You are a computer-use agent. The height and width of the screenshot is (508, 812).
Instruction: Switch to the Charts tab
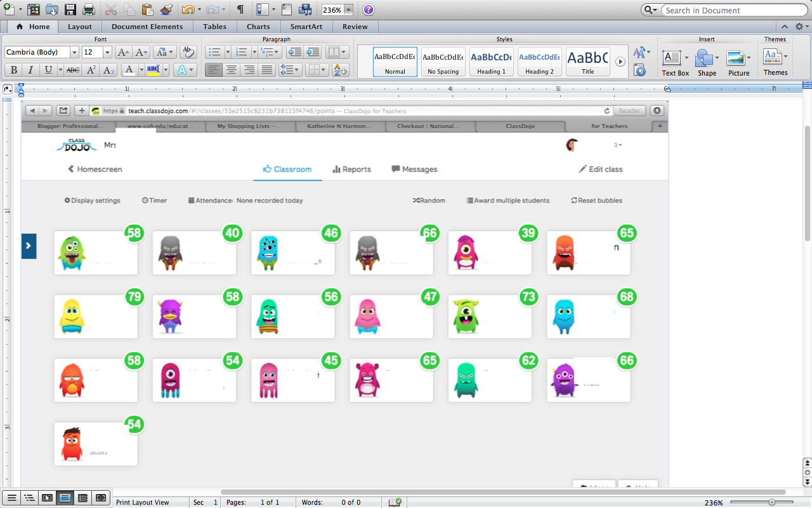[258, 27]
